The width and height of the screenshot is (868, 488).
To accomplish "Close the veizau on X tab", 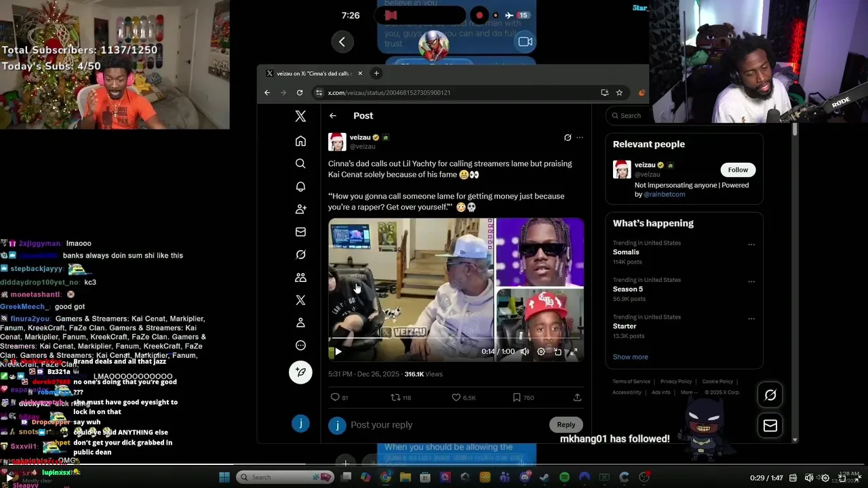I will point(360,73).
